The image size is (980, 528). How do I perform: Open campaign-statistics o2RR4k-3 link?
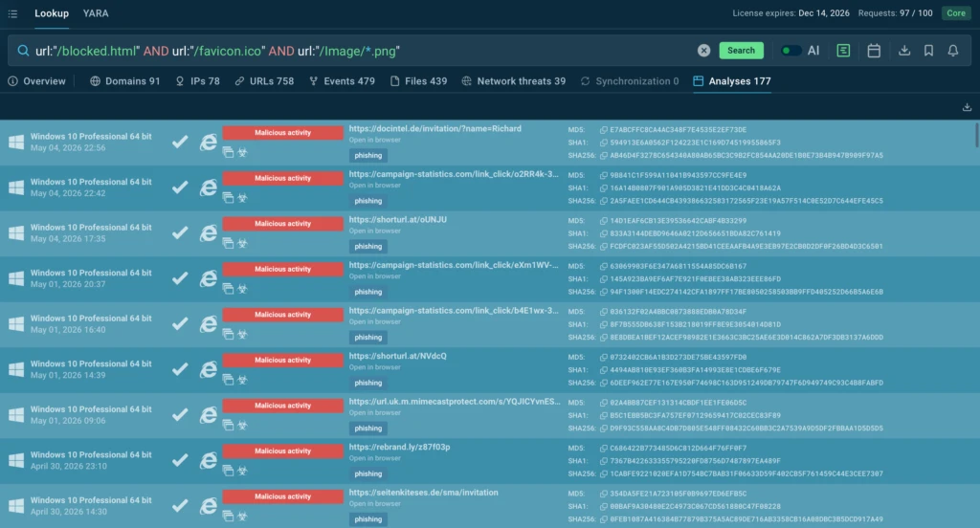pos(454,174)
